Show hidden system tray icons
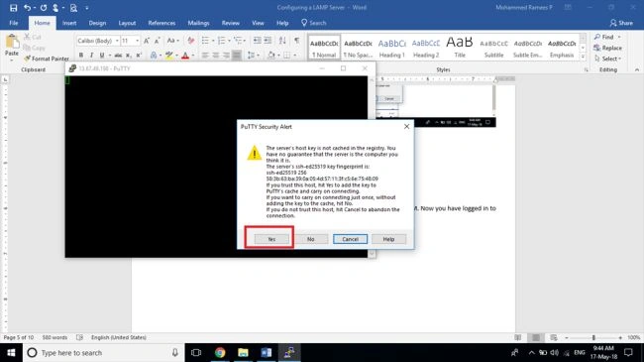Screen dimensions: 644x362 pyautogui.click(x=531, y=352)
